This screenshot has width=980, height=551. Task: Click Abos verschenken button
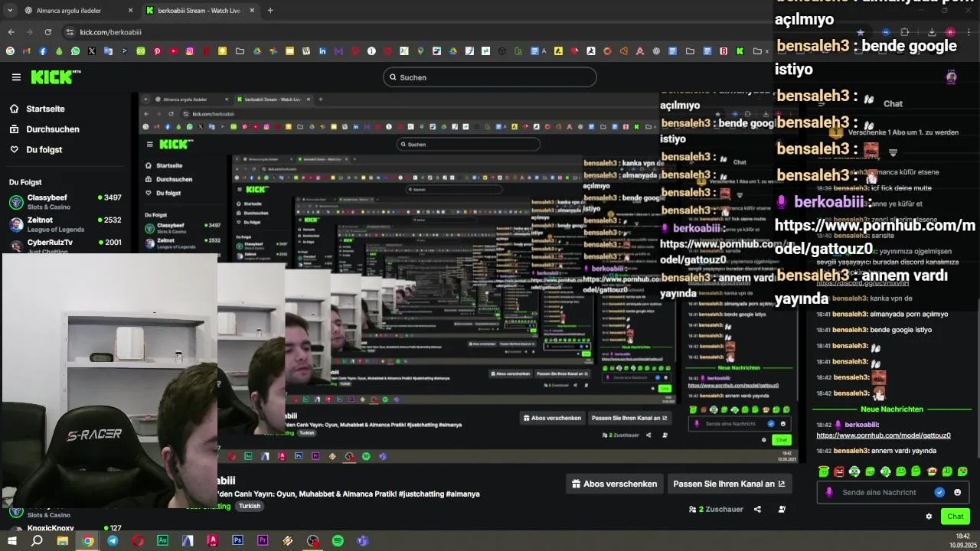coord(615,484)
